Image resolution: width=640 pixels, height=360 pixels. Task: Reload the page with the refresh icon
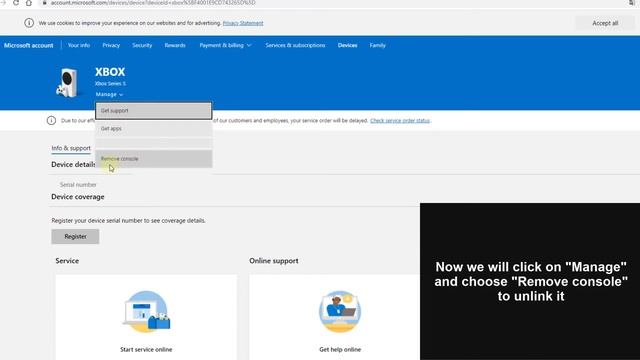coord(16,3)
